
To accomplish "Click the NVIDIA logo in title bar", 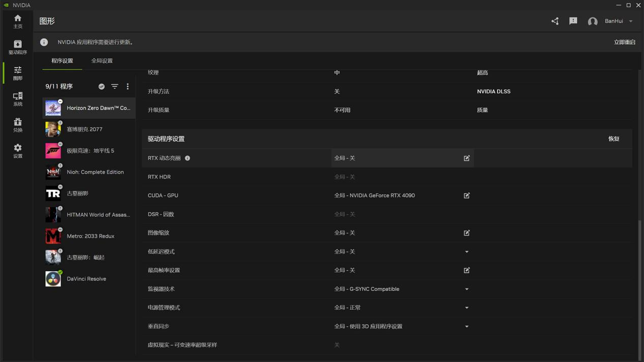I will click(6, 5).
